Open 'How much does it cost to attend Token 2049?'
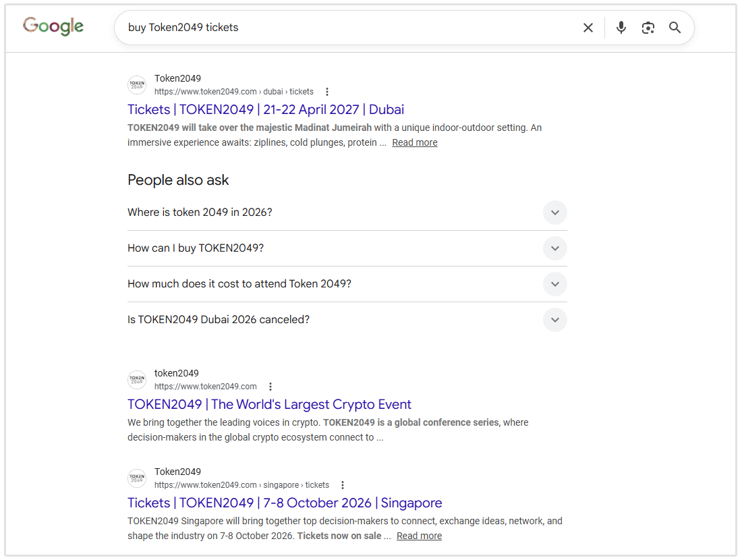Viewport: 742px width, 560px height. tap(554, 283)
